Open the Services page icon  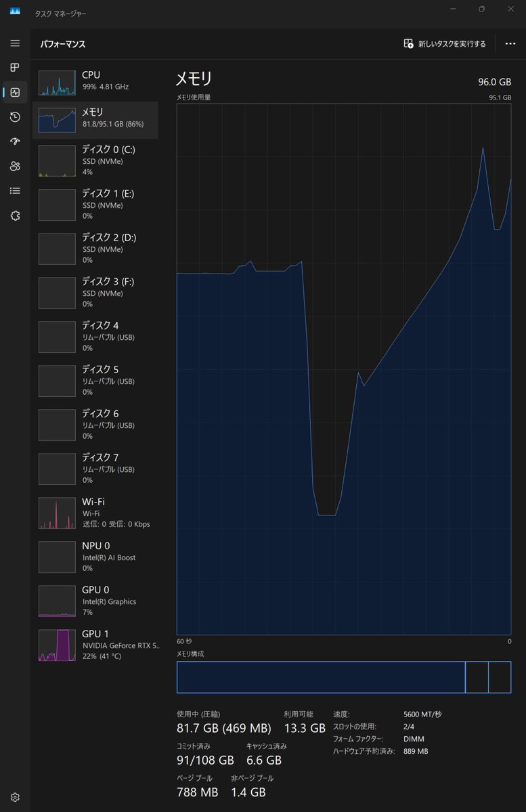tap(15, 215)
